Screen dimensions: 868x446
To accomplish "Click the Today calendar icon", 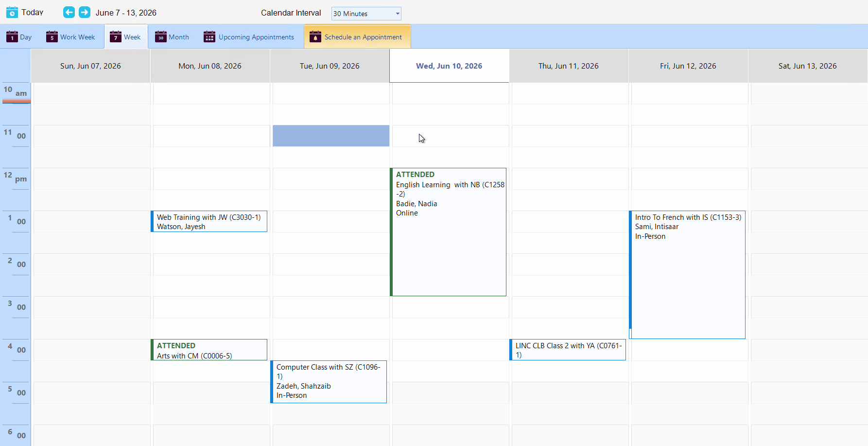I will [x=12, y=12].
